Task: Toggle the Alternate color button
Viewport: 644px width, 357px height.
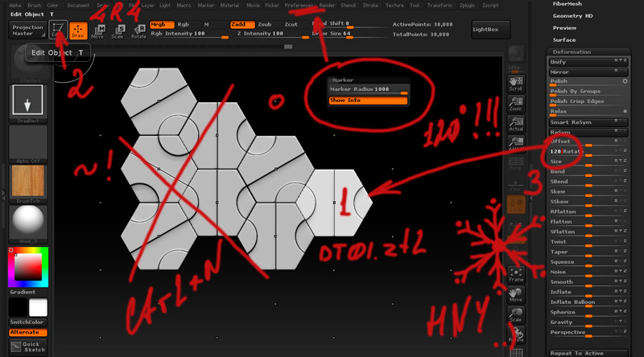Action: 28,332
